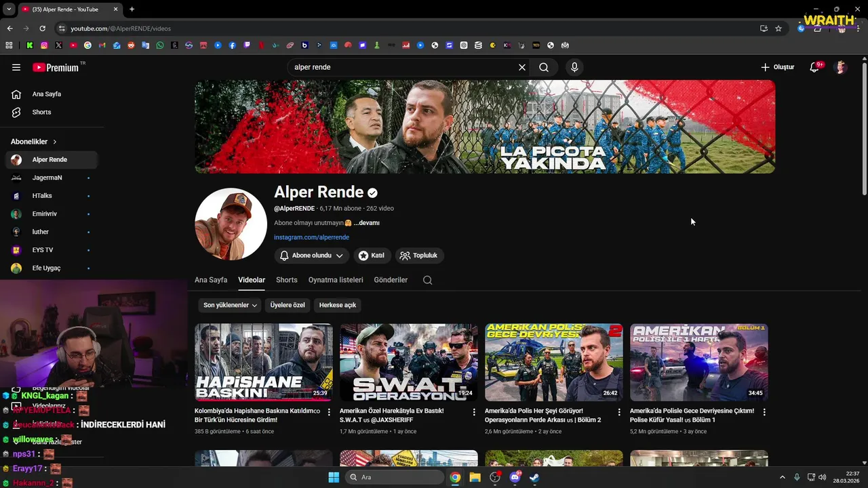Open File Explorer from the taskbar
The height and width of the screenshot is (488, 868).
tap(475, 477)
